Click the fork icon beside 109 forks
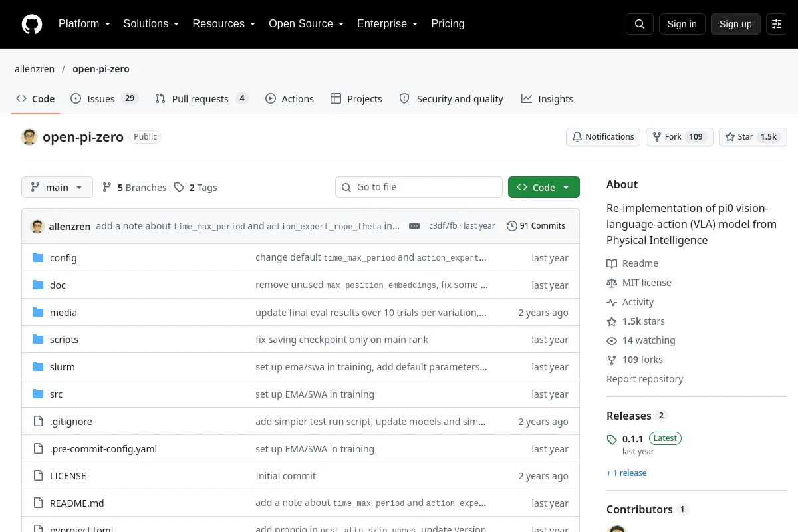798x532 pixels. (x=612, y=360)
